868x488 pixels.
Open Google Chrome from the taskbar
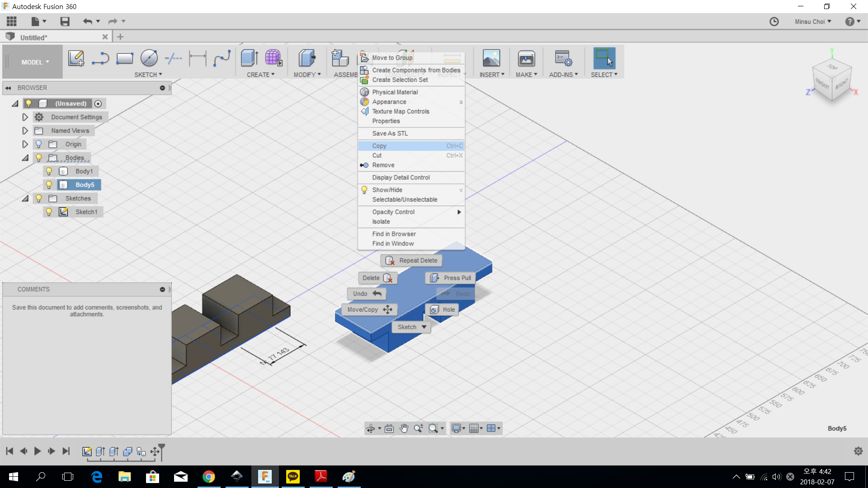pyautogui.click(x=208, y=477)
